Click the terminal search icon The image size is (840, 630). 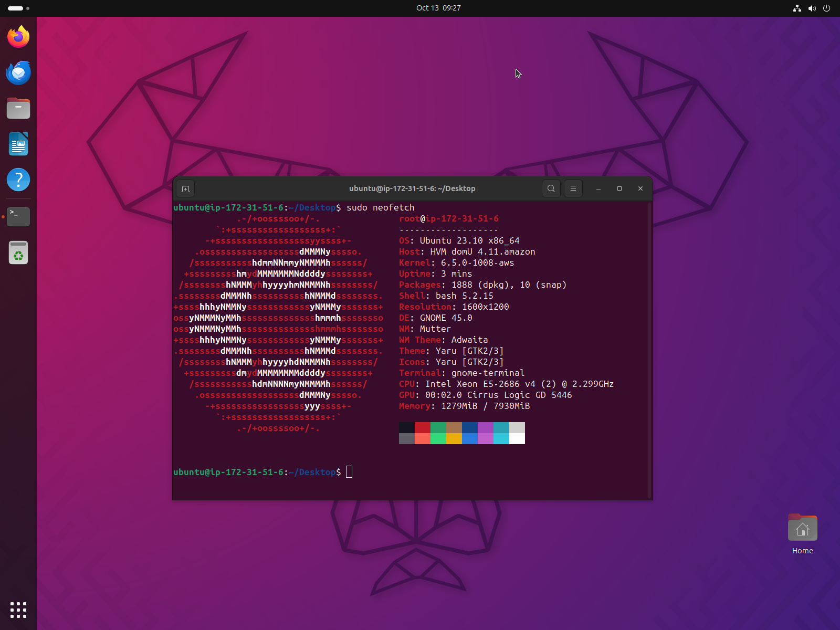coord(551,188)
